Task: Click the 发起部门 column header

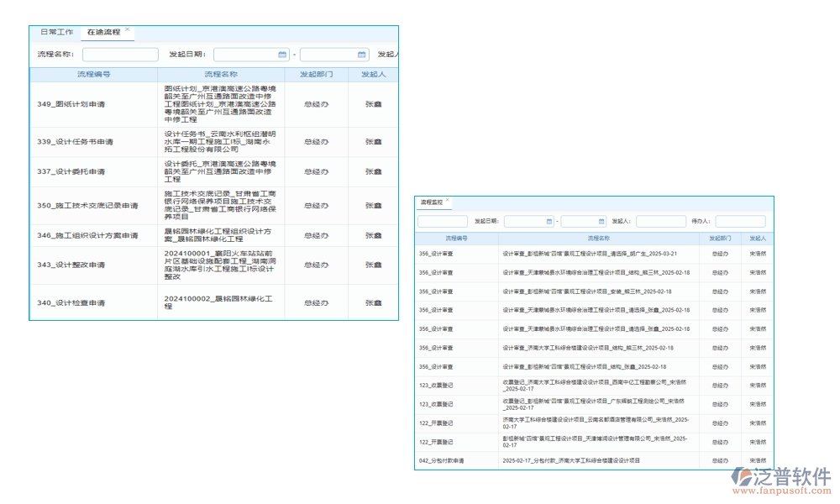Action: (315, 74)
